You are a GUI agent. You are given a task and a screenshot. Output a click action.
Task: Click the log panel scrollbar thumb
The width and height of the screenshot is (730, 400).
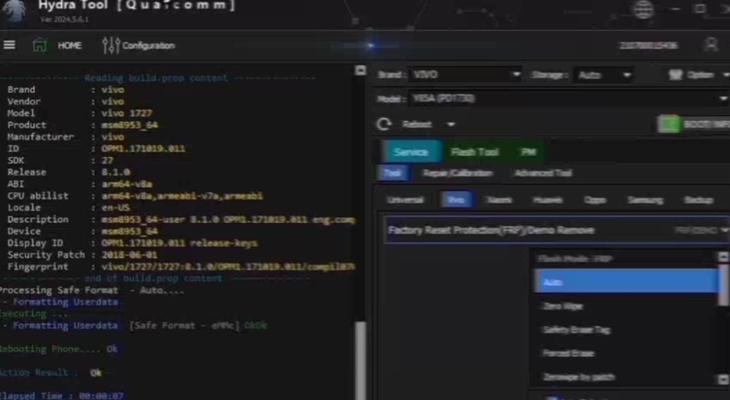(359, 361)
